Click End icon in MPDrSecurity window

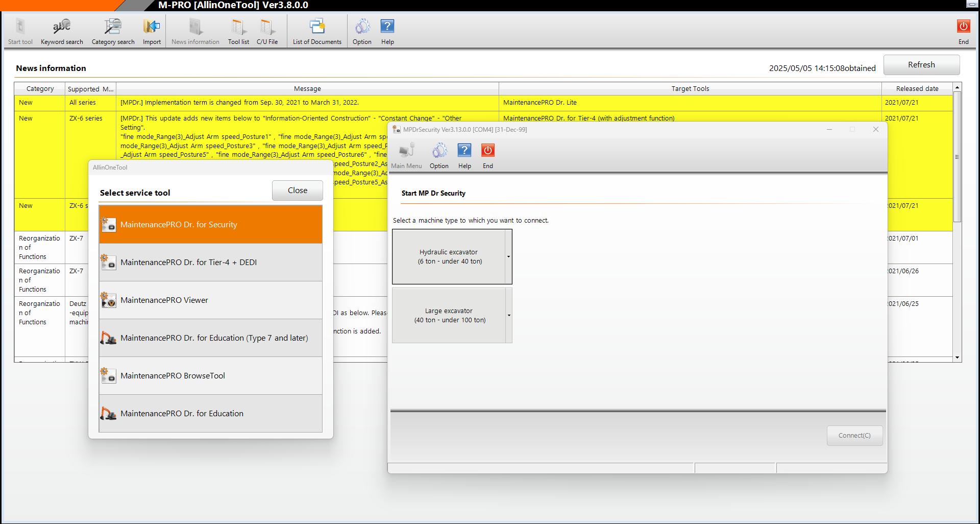click(488, 156)
